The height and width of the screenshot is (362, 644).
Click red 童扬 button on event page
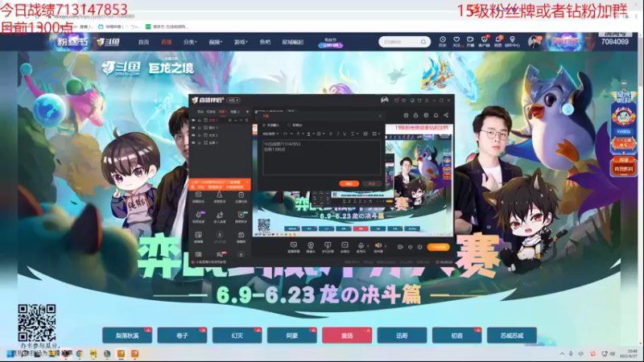pos(347,335)
